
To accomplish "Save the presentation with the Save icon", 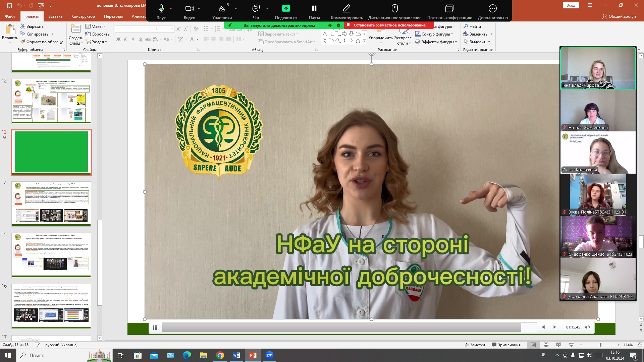I will click(x=10, y=5).
